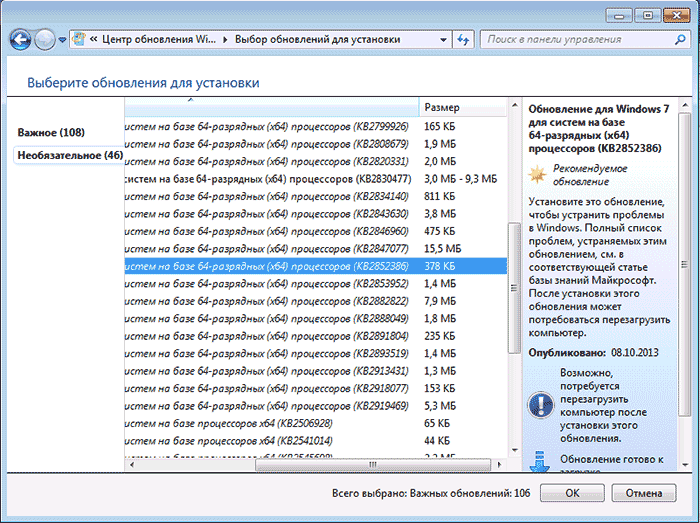Go back with the blue Back arrow

20,40
